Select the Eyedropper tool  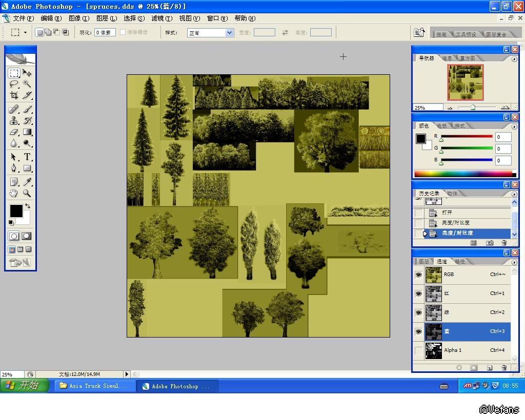pyautogui.click(x=27, y=182)
